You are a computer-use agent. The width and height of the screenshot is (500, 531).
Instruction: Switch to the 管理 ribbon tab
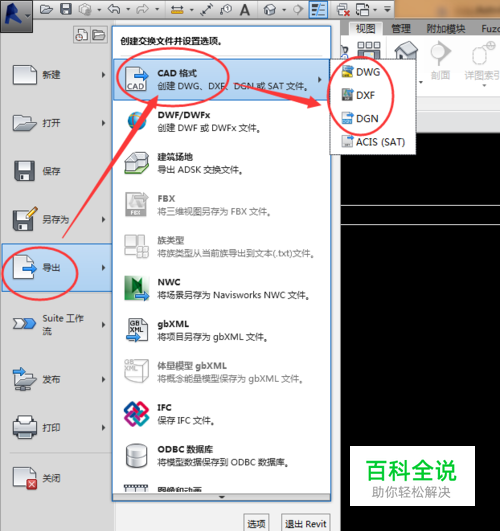point(401,28)
